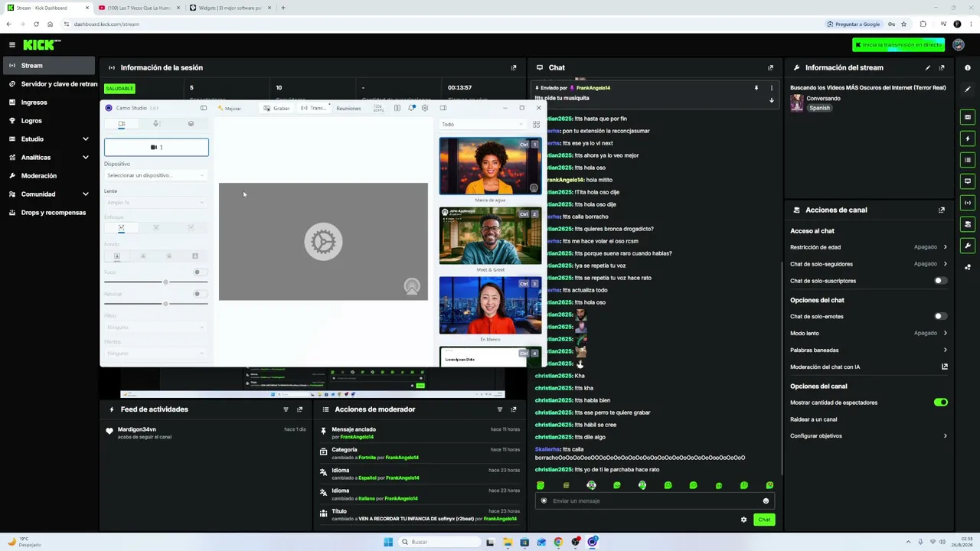Switch to the YouTube browser tab

point(138,8)
